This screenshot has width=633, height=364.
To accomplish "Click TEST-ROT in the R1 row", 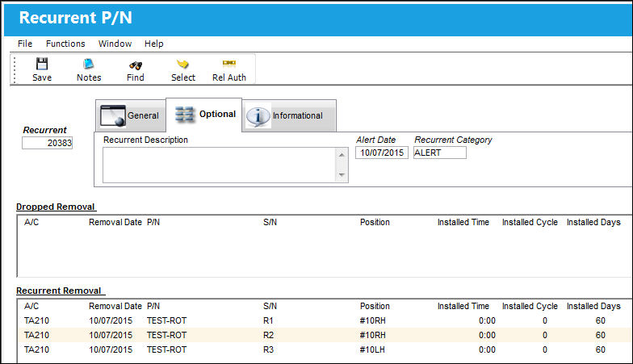I will pos(166,321).
